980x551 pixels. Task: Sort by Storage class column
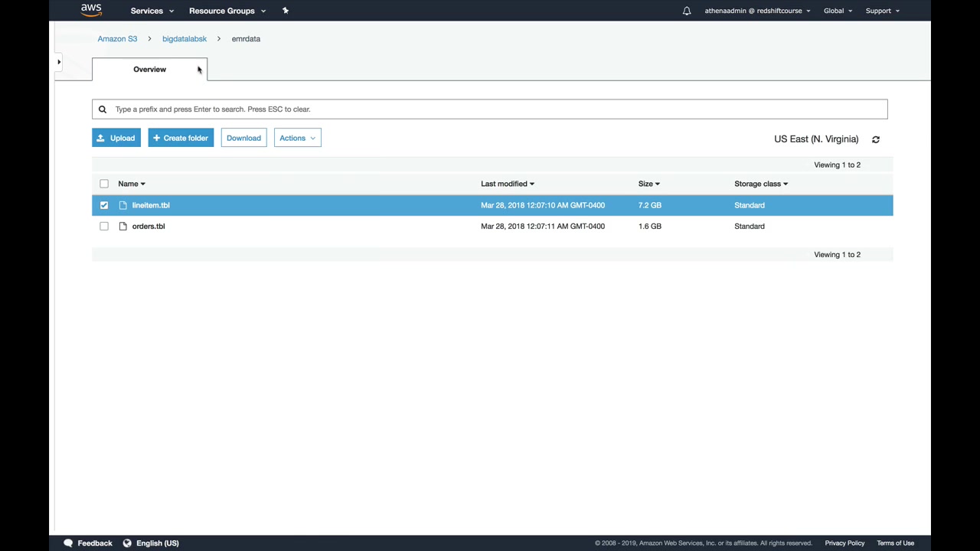pos(761,184)
